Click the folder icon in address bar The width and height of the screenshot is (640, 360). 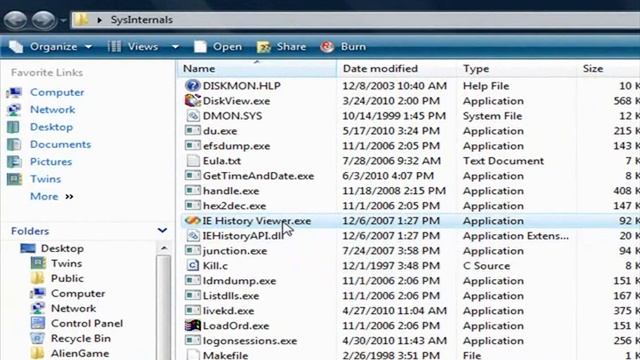pos(81,19)
